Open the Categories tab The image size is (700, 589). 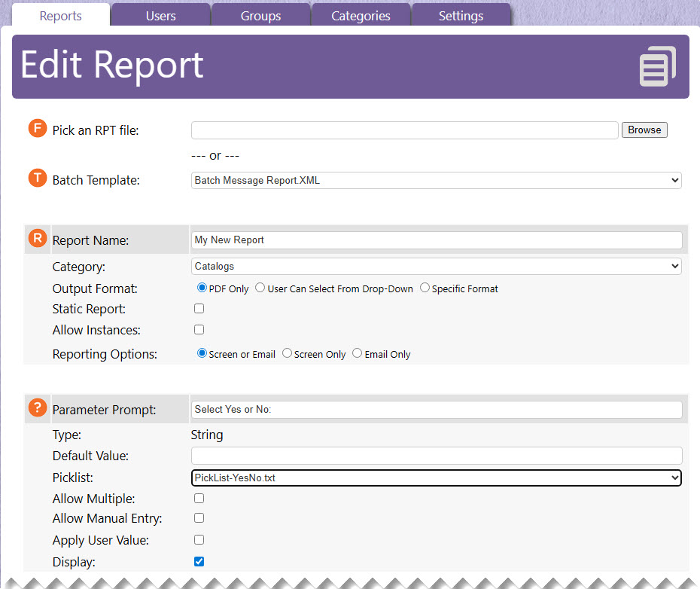[x=361, y=16]
